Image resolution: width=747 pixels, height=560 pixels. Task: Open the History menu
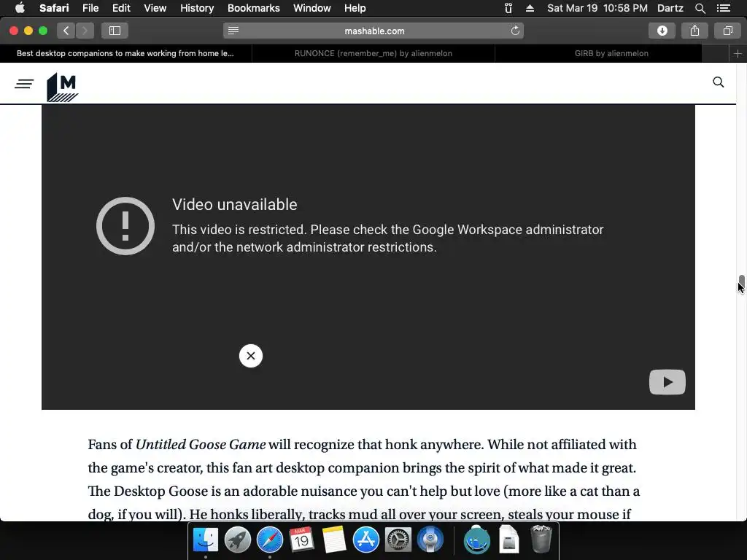click(197, 8)
